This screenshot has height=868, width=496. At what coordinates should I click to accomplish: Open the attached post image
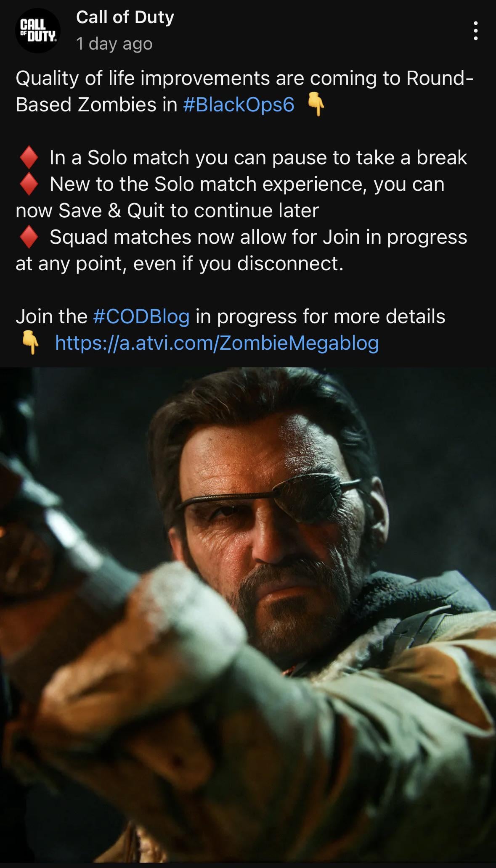pos(248,615)
